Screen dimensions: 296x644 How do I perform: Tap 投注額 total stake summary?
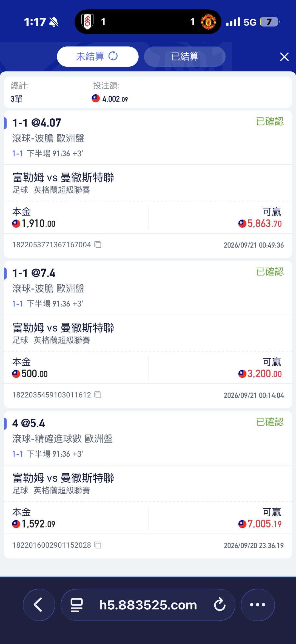110,92
